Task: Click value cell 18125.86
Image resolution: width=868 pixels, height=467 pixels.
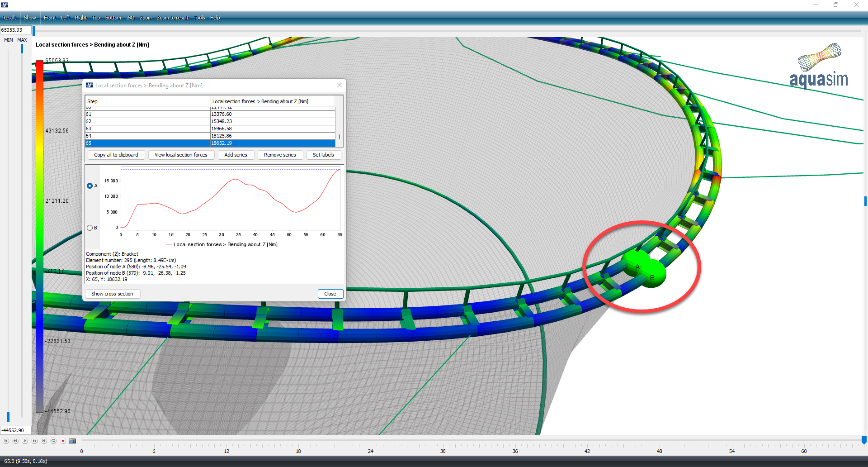Action: pyautogui.click(x=273, y=136)
